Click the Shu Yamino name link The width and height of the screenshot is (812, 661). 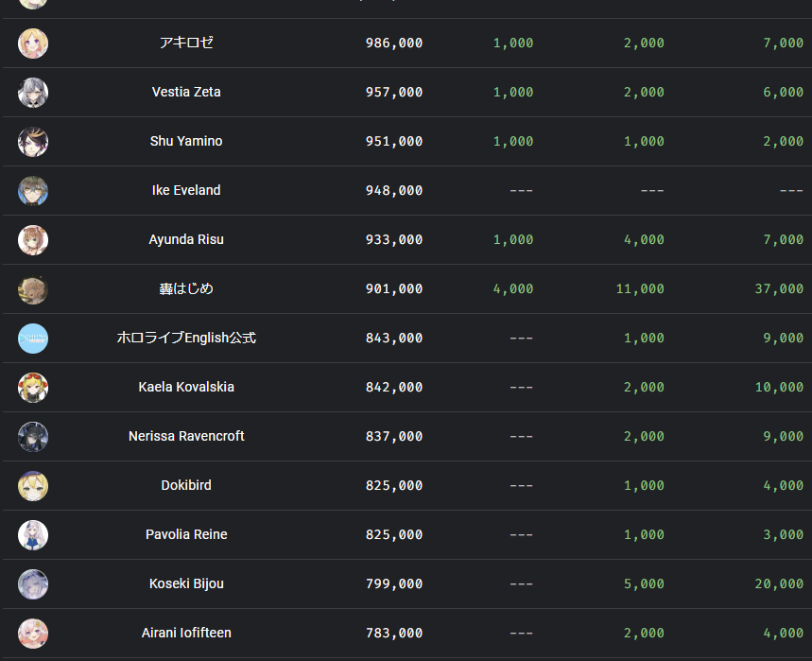186,142
